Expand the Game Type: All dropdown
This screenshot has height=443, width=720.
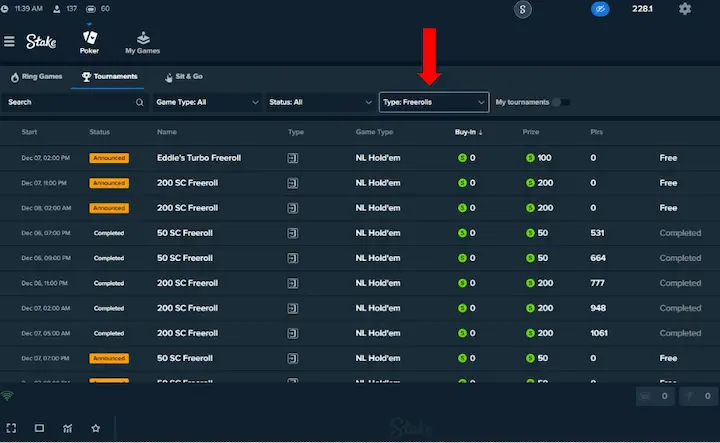pyautogui.click(x=207, y=102)
